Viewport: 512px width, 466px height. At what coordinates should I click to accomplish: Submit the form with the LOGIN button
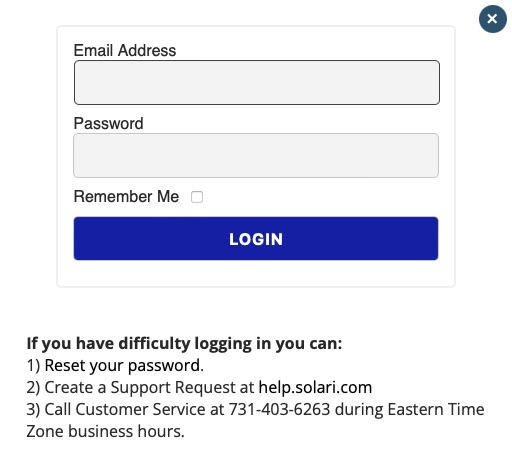(256, 238)
